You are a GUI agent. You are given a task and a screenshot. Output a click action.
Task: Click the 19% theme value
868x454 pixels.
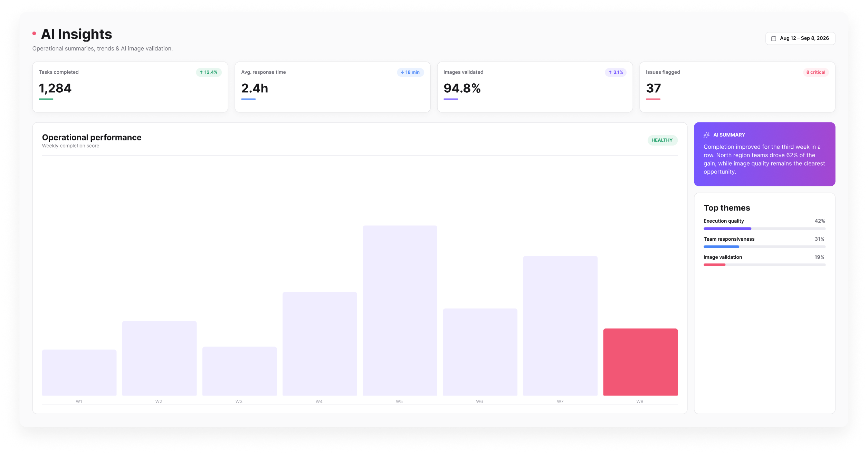[819, 257]
